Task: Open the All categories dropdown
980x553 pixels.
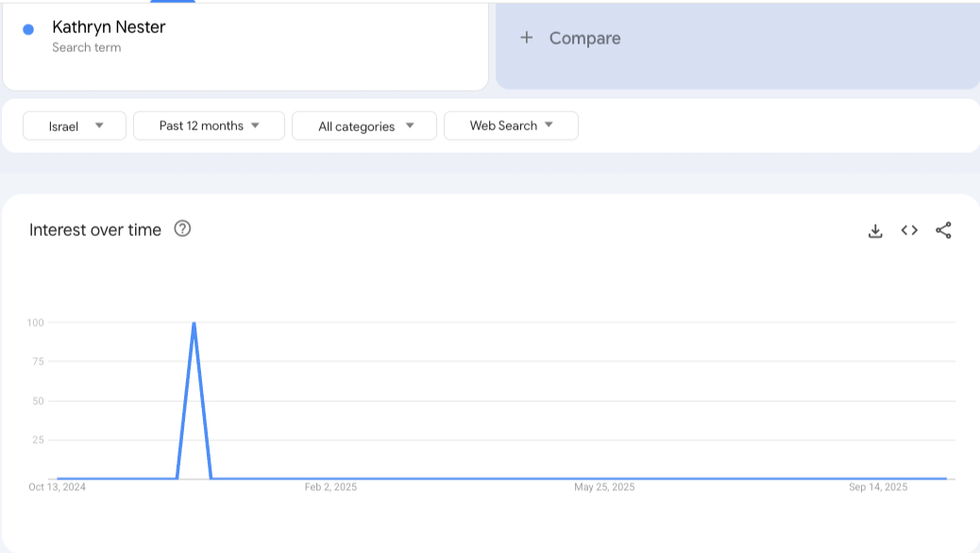Action: click(x=364, y=126)
